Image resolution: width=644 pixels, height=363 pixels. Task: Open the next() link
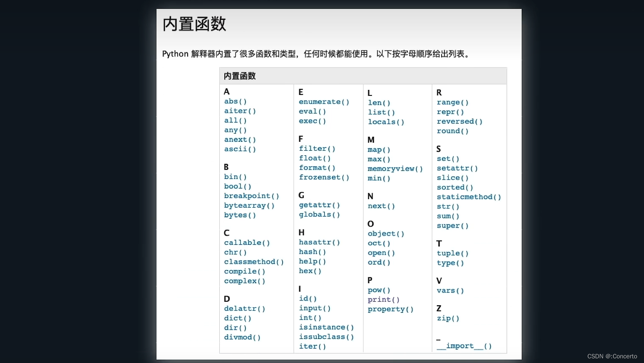pos(382,206)
